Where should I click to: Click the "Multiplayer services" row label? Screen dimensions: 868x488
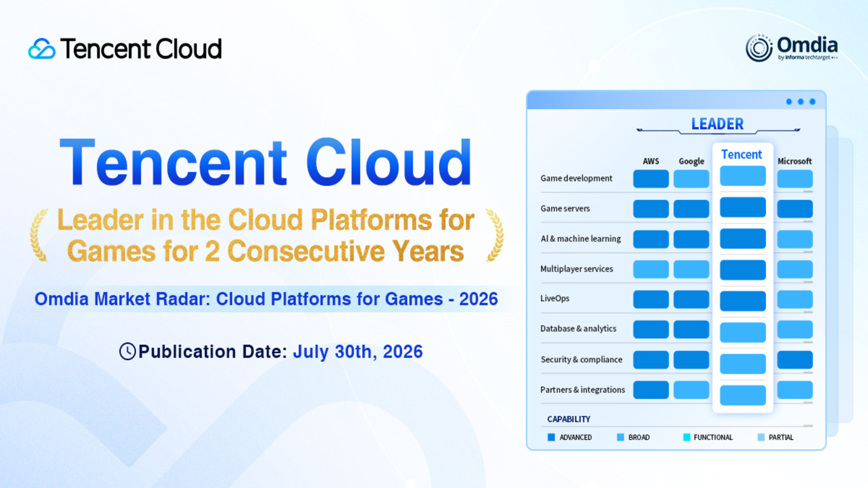click(x=577, y=269)
